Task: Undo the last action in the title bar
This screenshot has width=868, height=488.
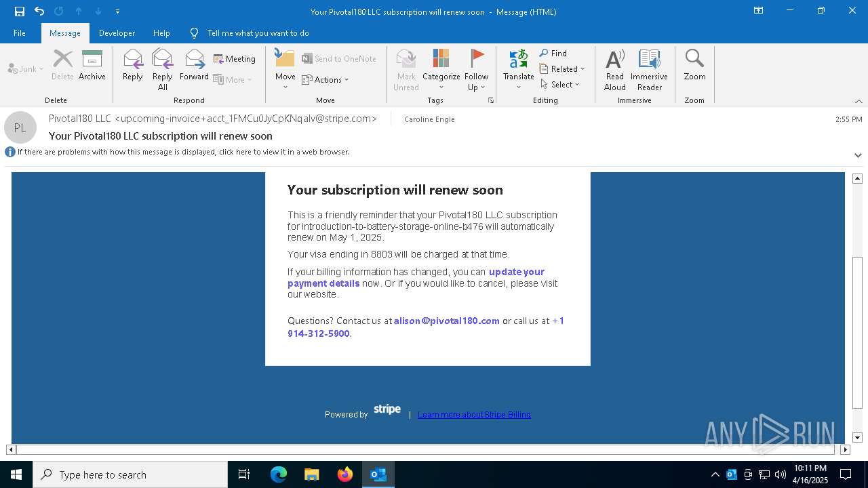Action: click(39, 12)
